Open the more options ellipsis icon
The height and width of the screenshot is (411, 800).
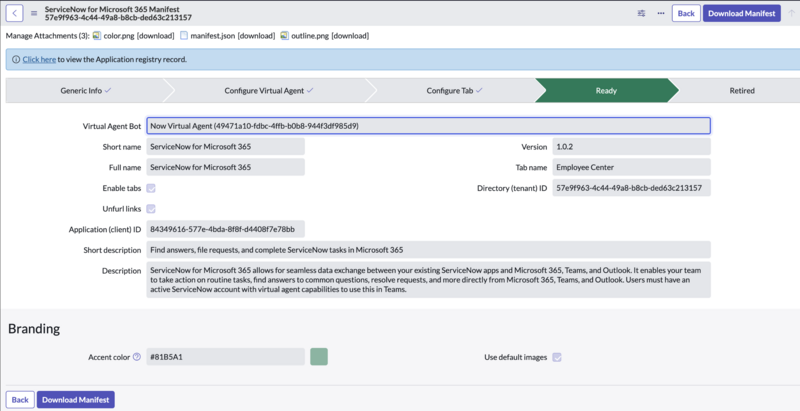pyautogui.click(x=661, y=13)
